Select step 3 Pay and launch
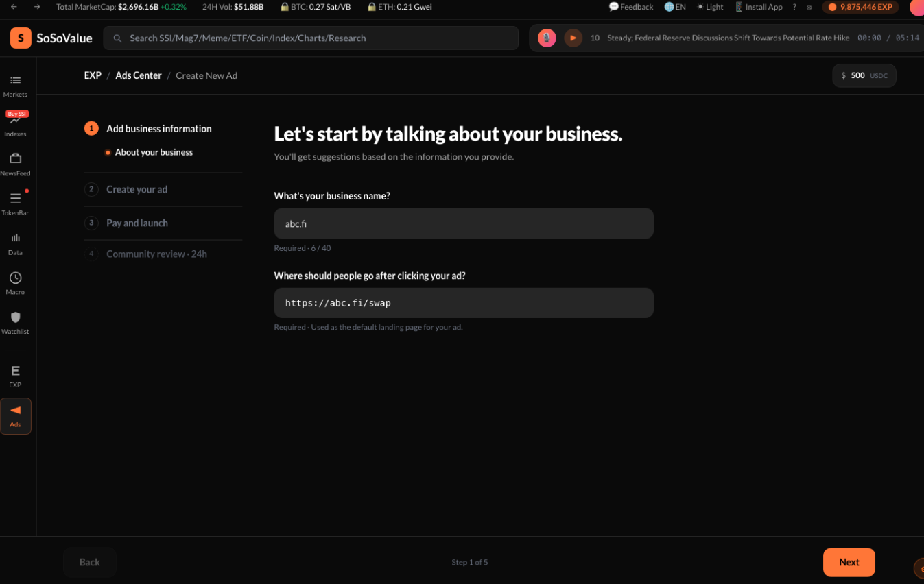The width and height of the screenshot is (924, 584). [126, 223]
